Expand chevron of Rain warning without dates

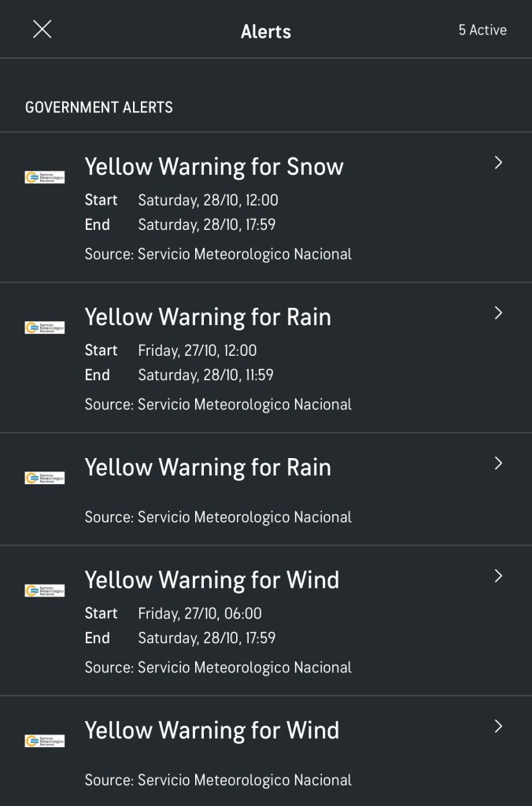pyautogui.click(x=497, y=464)
